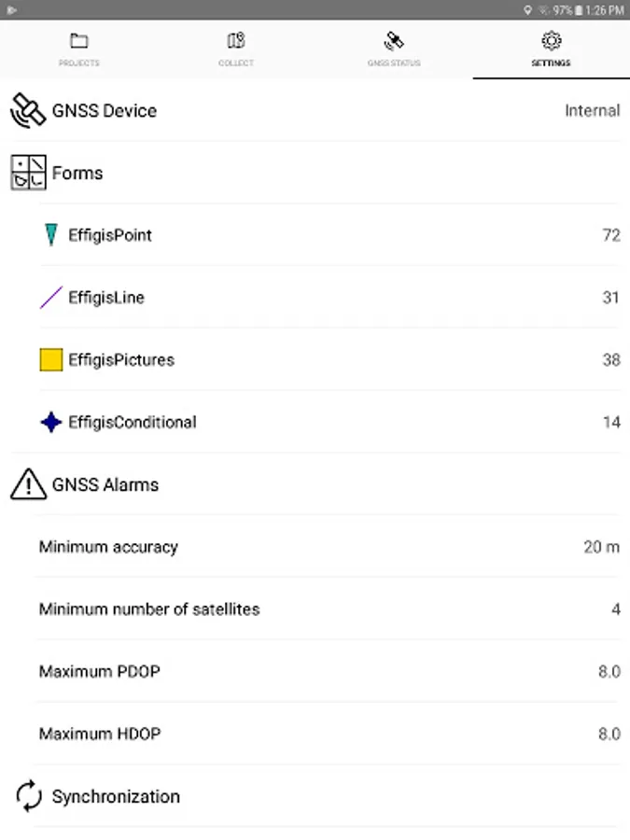
Task: Tap the blue EffigisConditional star icon
Action: pyautogui.click(x=51, y=422)
